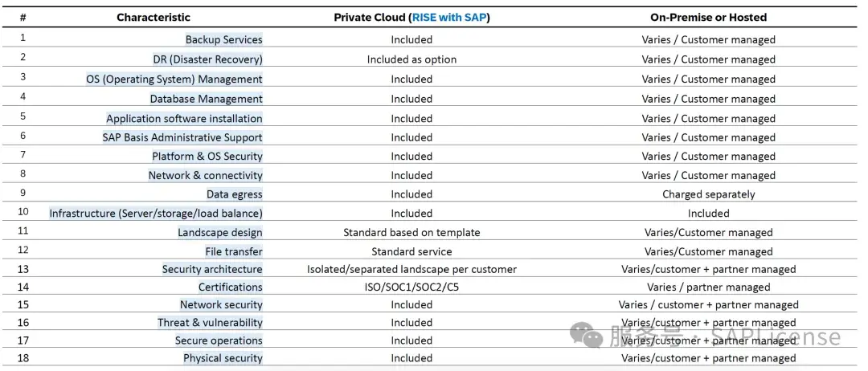Viewport: 868px width, 371px height.
Task: Click 'Standard based on template' cell
Action: tap(411, 232)
